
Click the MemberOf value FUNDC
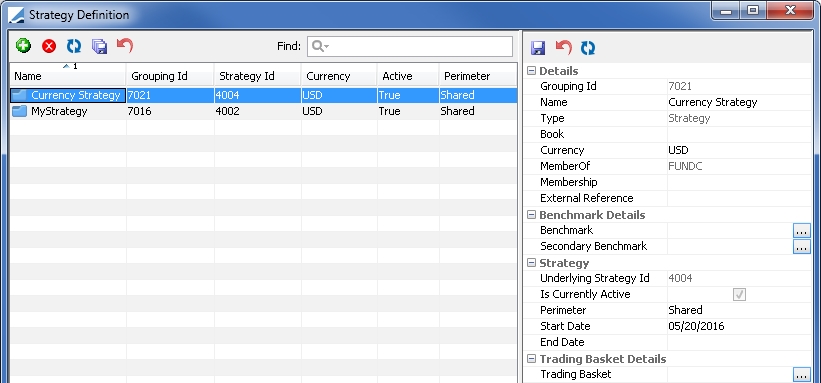pos(739,166)
